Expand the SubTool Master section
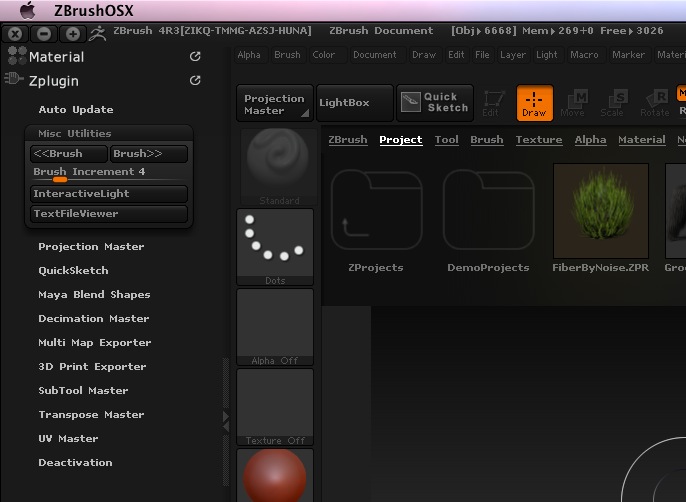Screen dimensions: 686x502 click(x=83, y=390)
